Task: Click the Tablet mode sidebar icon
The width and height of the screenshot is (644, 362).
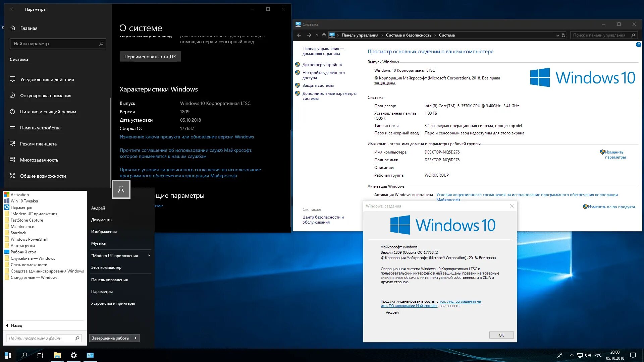Action: pos(12,144)
